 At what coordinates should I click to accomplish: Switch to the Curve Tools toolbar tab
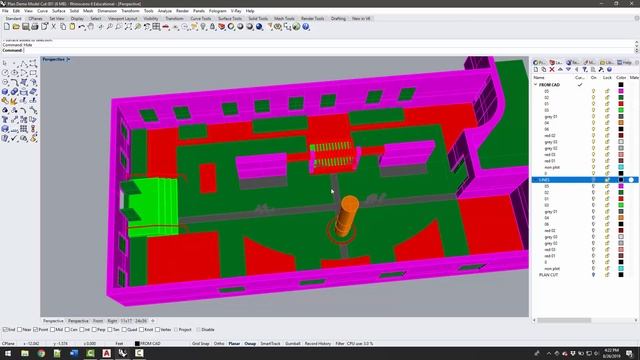(201, 18)
